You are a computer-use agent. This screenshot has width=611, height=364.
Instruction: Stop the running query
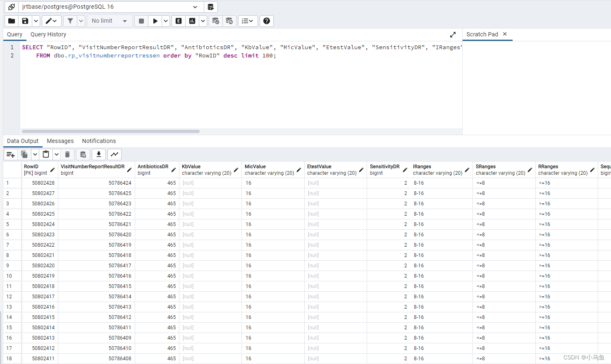pyautogui.click(x=141, y=21)
